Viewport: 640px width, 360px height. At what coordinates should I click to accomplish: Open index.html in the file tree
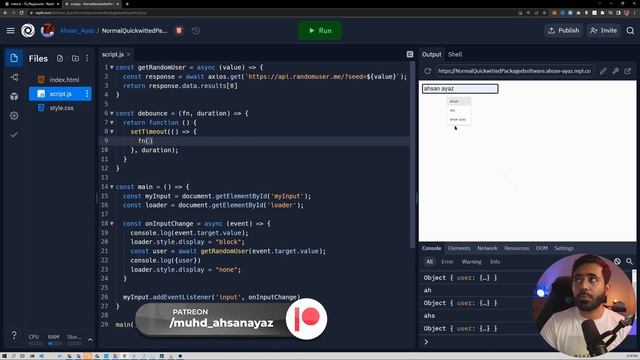click(64, 80)
